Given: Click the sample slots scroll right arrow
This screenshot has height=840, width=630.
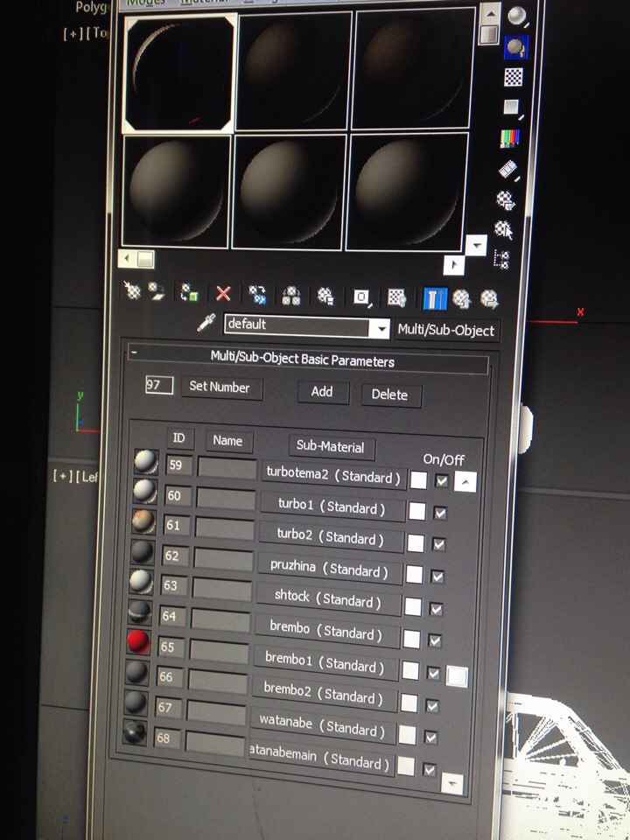Looking at the screenshot, I should [454, 264].
